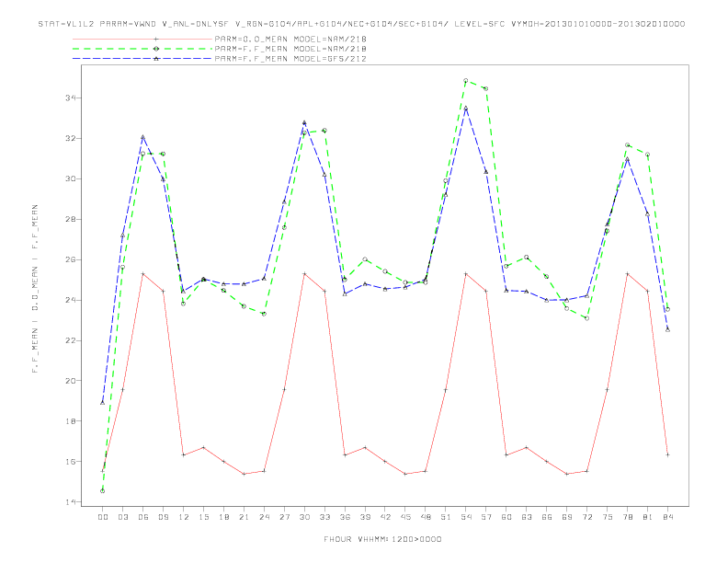
Task: Click green NAM marker at hour 33
Action: click(324, 131)
